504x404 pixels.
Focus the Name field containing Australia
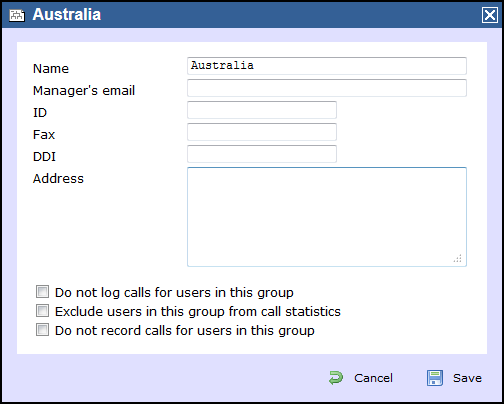[x=327, y=66]
